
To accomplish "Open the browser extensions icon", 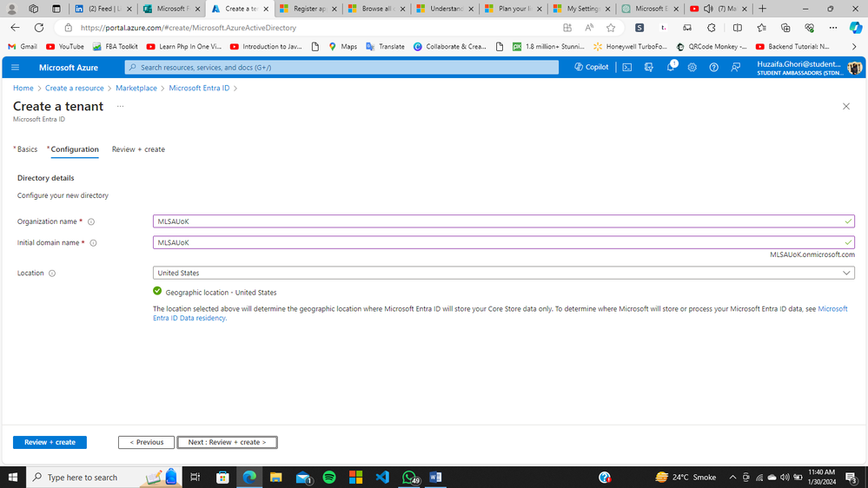I will click(x=712, y=28).
